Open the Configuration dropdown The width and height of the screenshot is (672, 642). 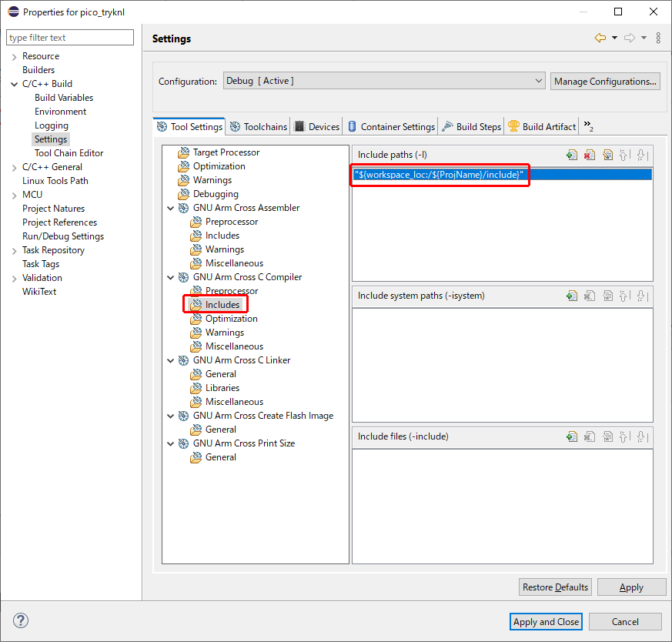pyautogui.click(x=383, y=81)
